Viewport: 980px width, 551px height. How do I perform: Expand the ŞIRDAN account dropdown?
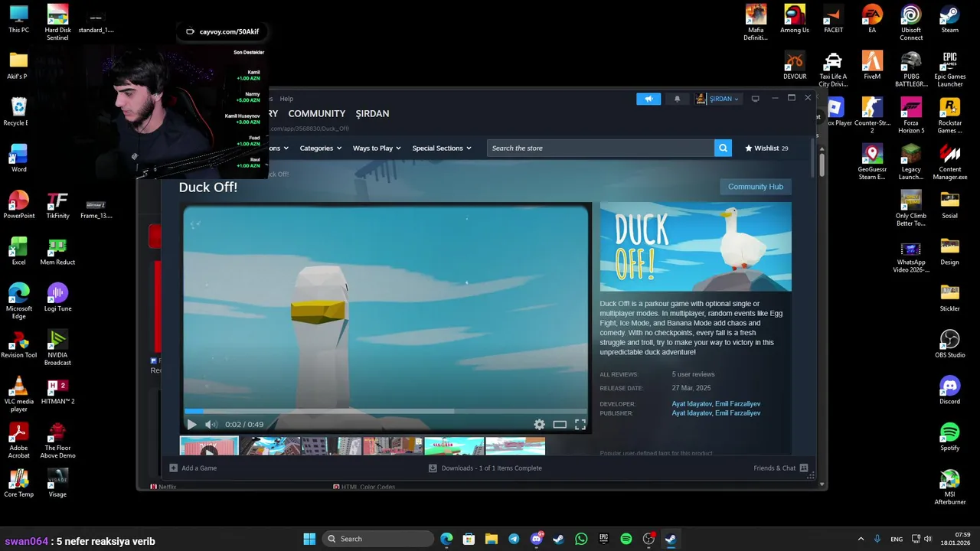tap(717, 99)
